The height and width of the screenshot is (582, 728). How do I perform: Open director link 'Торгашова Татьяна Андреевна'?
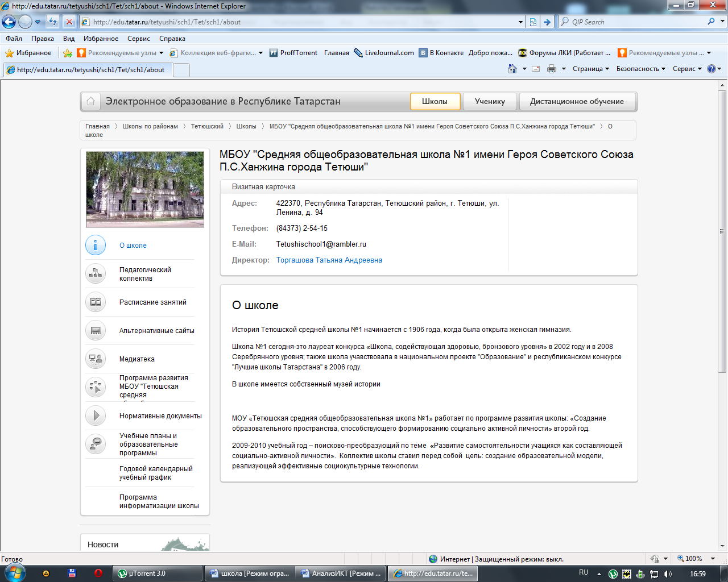pyautogui.click(x=329, y=260)
